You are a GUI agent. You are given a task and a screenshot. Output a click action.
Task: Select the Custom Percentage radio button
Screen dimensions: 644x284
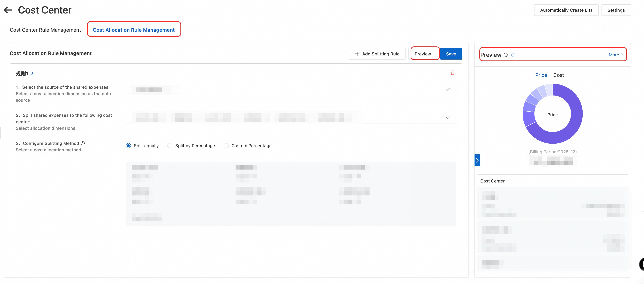pos(226,146)
